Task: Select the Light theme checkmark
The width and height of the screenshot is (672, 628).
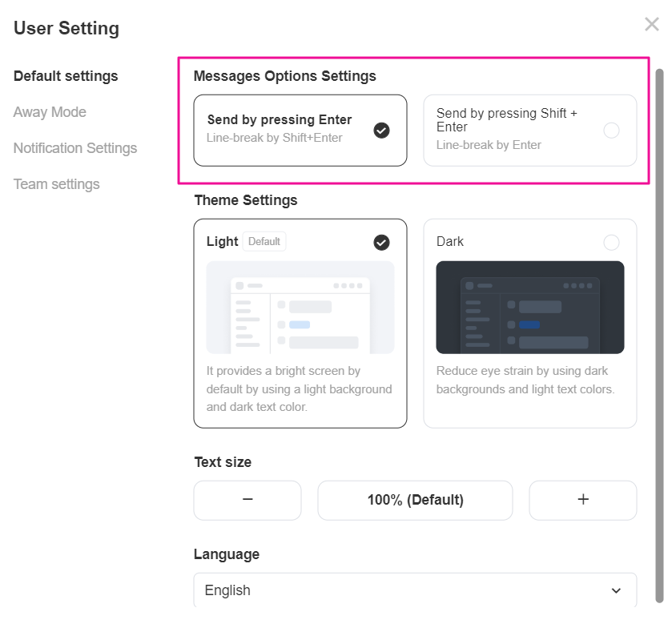Action: (x=382, y=242)
